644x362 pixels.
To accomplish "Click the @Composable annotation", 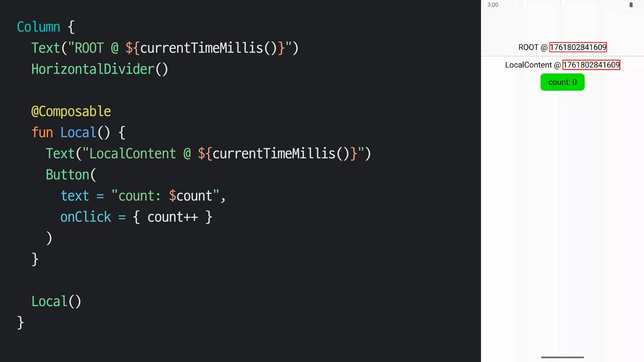I will click(x=71, y=111).
